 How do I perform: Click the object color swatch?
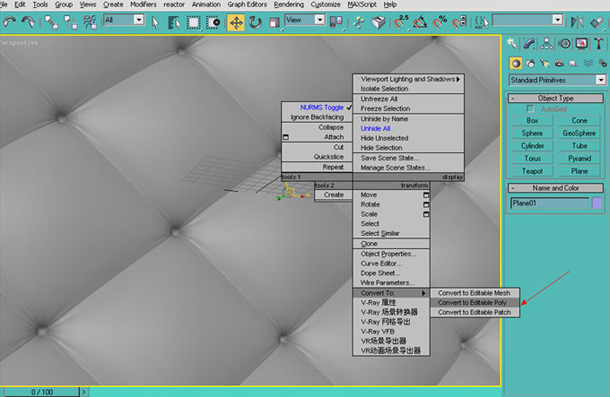[x=597, y=203]
